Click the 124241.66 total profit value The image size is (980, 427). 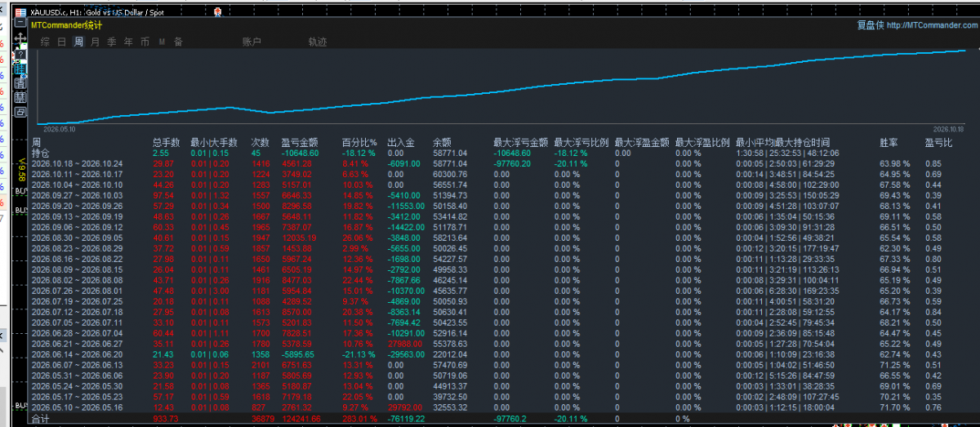[301, 419]
